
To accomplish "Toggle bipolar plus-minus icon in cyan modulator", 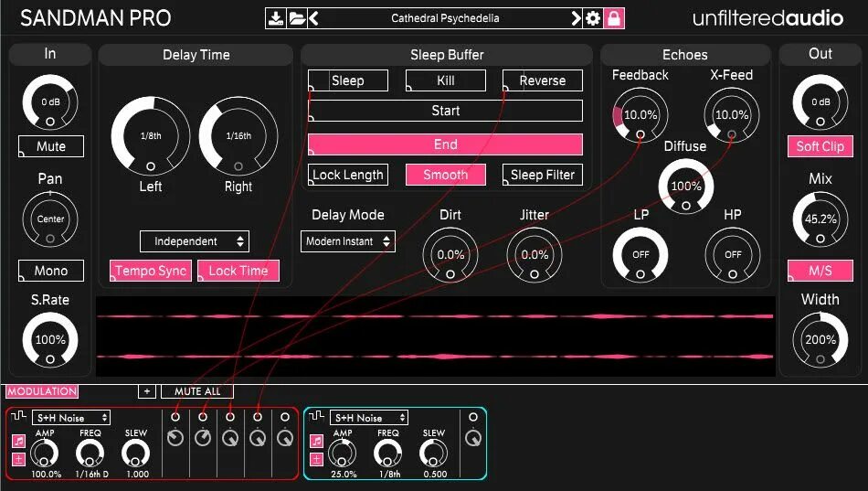I will [316, 459].
